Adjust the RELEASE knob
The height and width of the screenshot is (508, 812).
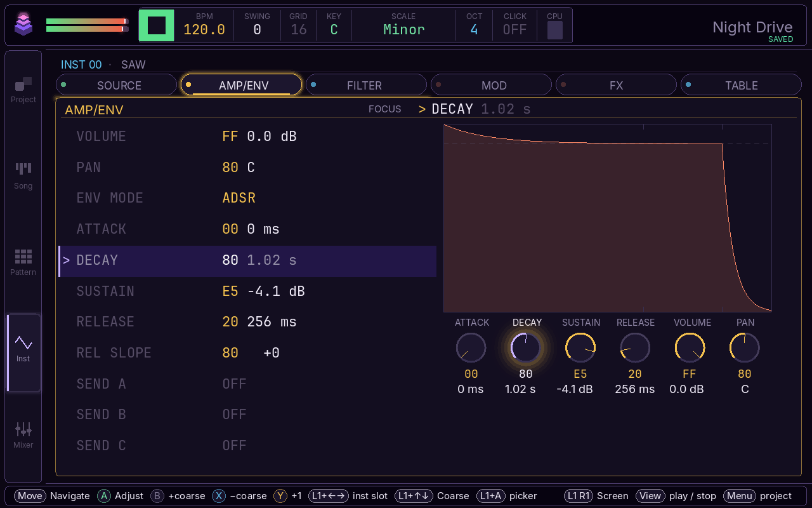pos(635,348)
